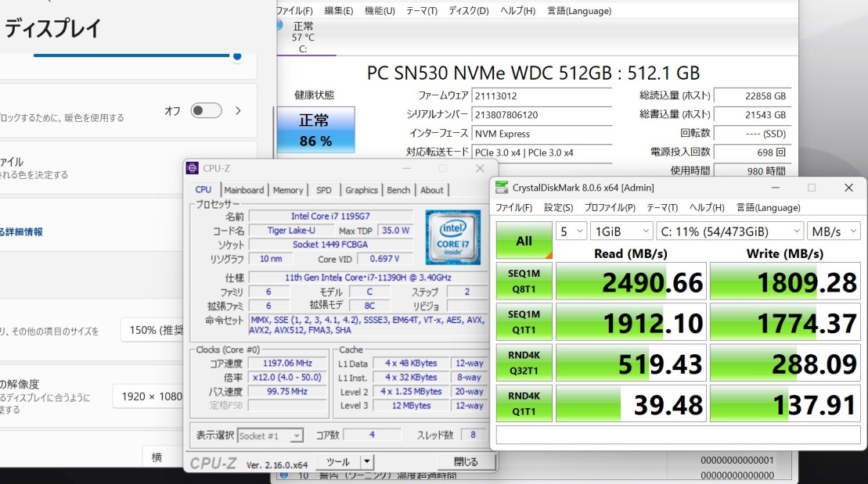Open CrystalDiskInfo 機能(U) menu
Viewport: 868px width, 484px height.
click(380, 10)
